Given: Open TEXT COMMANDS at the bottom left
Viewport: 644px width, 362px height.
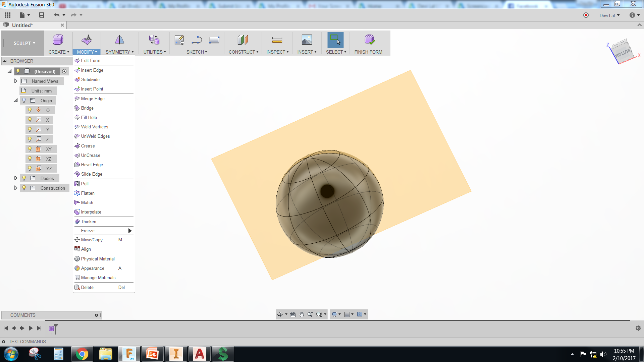Looking at the screenshot, I should point(27,342).
